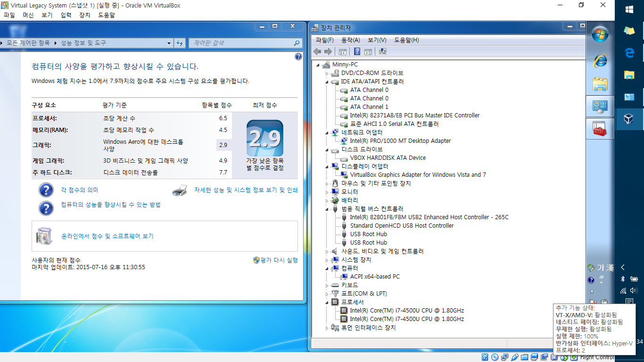Select VirtualBox Graphics Adapter device entry
This screenshot has height=362, width=644.
pyautogui.click(x=418, y=175)
